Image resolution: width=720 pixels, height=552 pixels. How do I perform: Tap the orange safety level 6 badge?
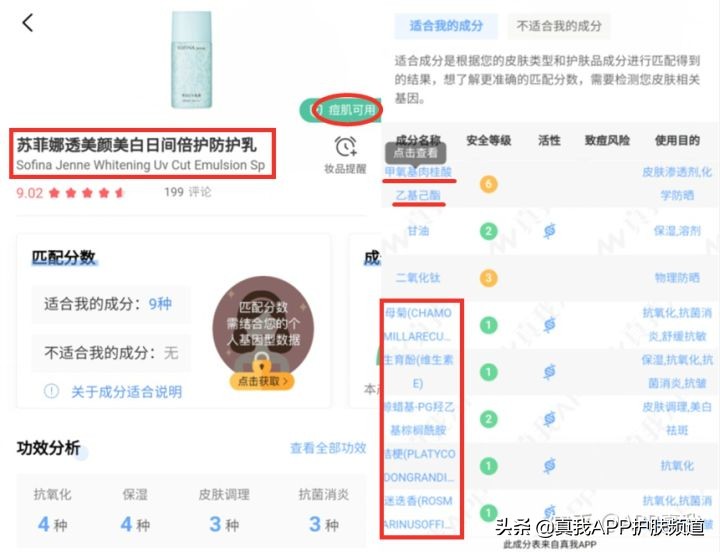pos(489,184)
